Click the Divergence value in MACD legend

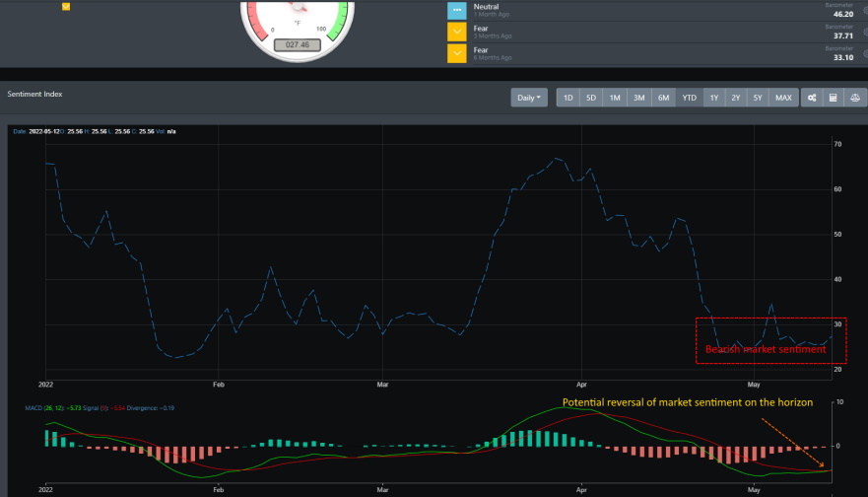pos(168,408)
